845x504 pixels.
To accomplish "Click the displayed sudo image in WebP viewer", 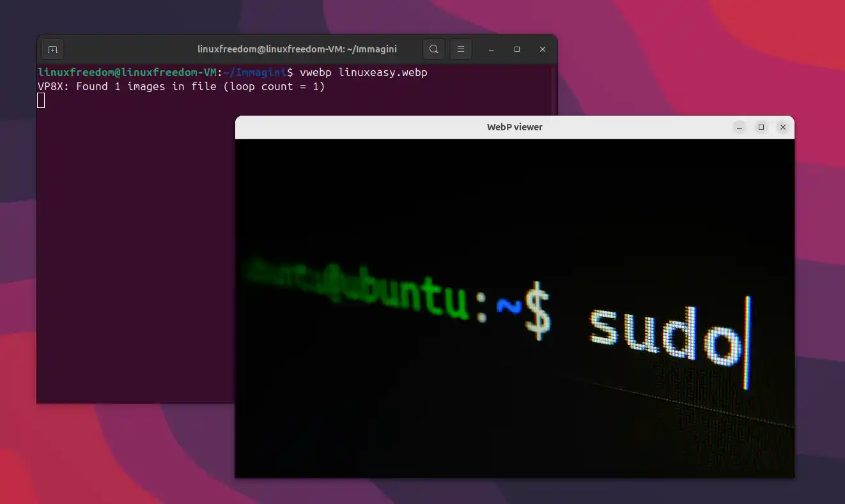I will click(x=515, y=309).
